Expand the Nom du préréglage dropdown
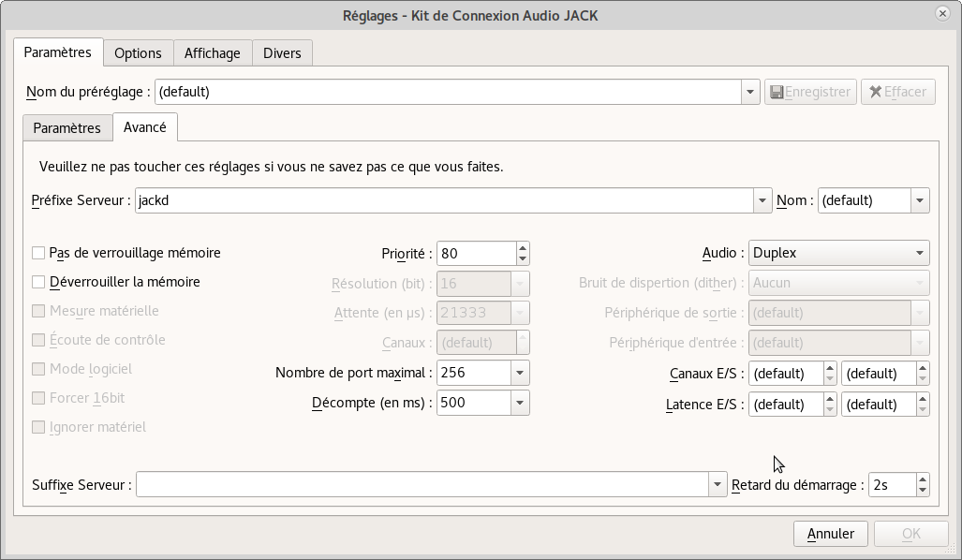 coord(749,92)
